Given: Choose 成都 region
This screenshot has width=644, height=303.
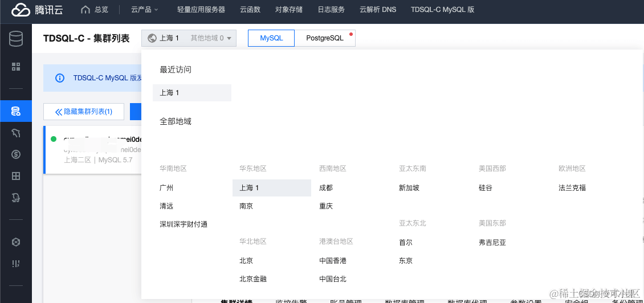Looking at the screenshot, I should (x=325, y=188).
